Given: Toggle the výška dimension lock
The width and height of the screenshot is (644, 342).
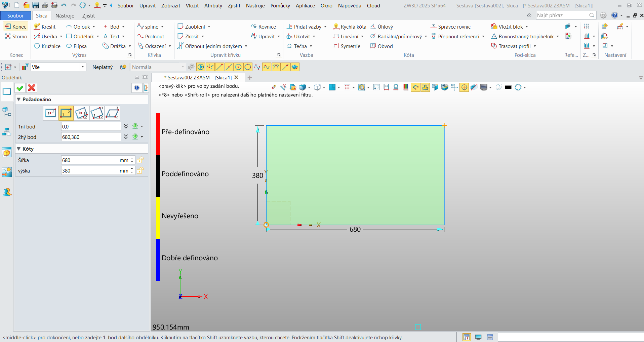Looking at the screenshot, I should (x=140, y=170).
